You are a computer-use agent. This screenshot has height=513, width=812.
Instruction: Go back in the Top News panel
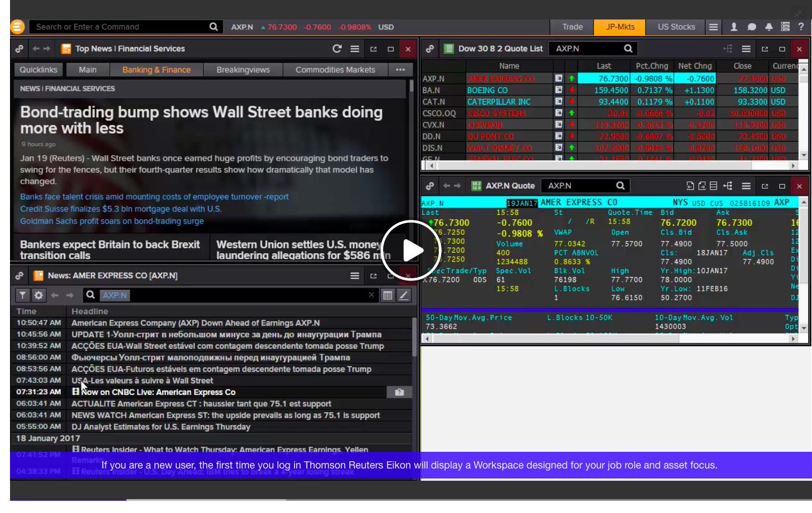click(36, 49)
